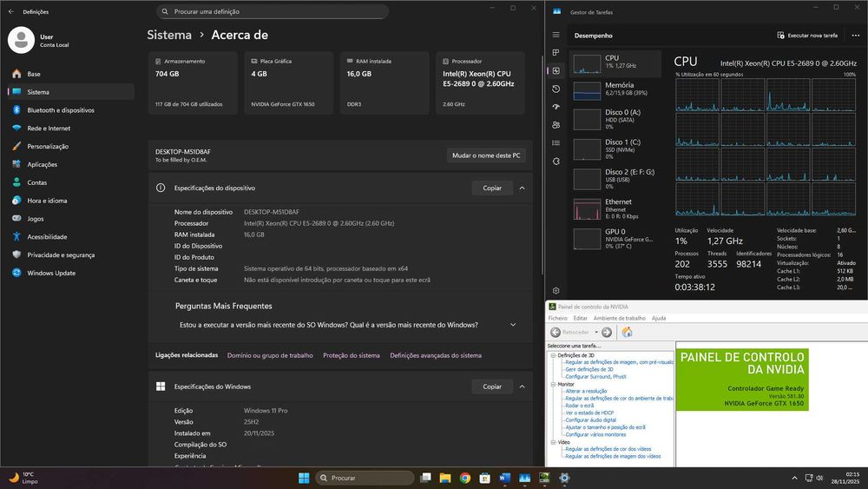
Task: Open weather widget on taskbar
Action: pyautogui.click(x=23, y=478)
